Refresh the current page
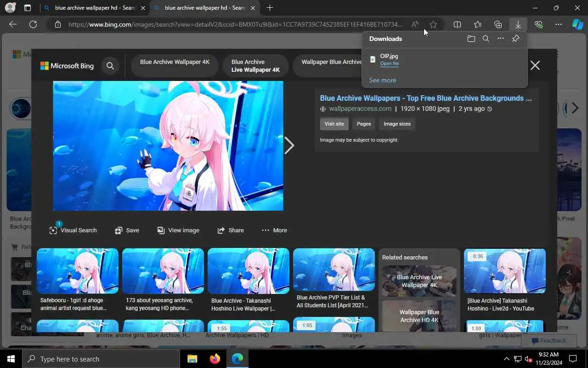Screen dimensions: 588x368 coord(33,24)
